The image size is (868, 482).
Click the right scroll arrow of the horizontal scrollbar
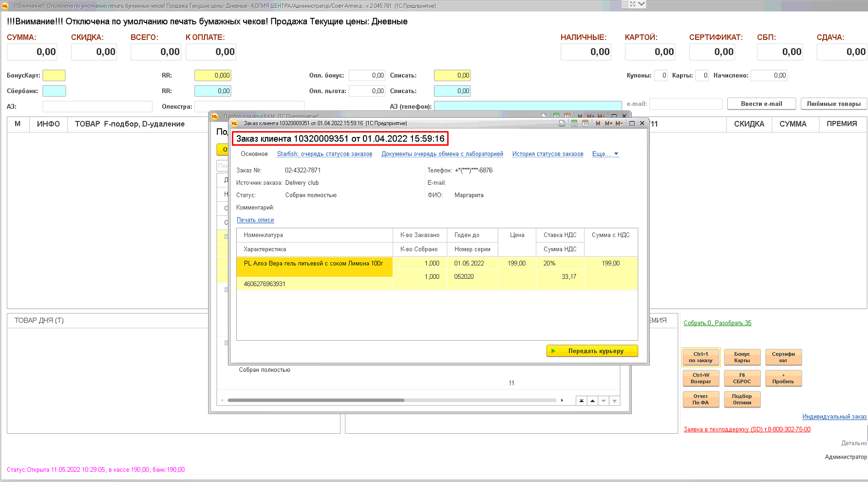562,400
